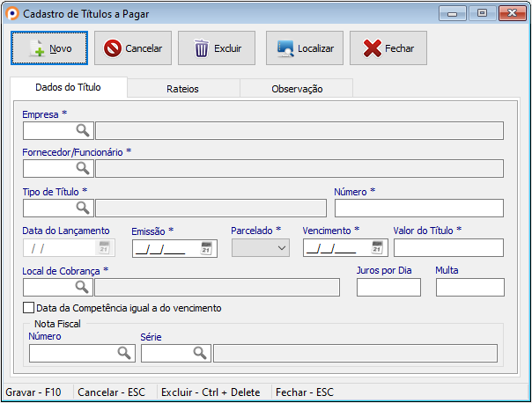This screenshot has width=532, height=403.
Task: Open the Localizar search button
Action: pyautogui.click(x=305, y=48)
